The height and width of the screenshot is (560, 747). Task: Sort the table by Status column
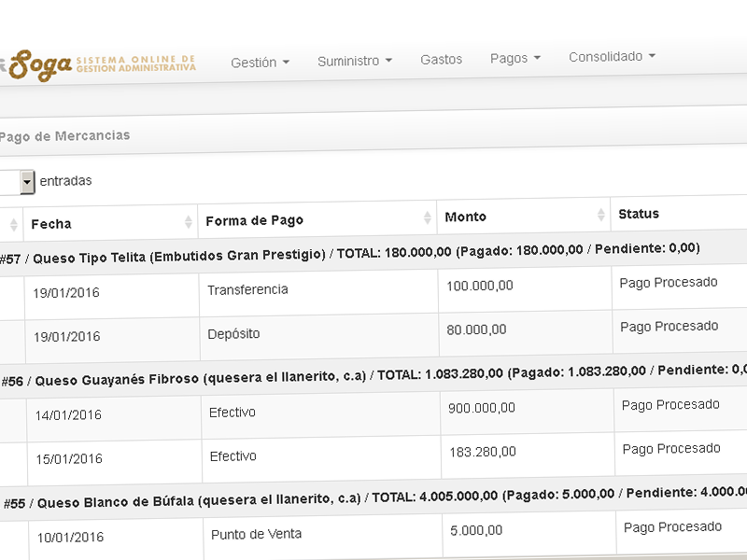(x=639, y=214)
